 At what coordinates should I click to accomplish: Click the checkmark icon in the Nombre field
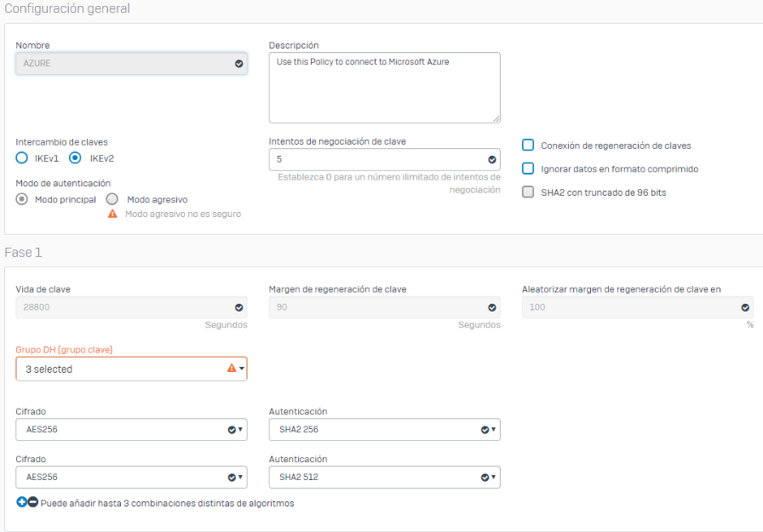[238, 63]
